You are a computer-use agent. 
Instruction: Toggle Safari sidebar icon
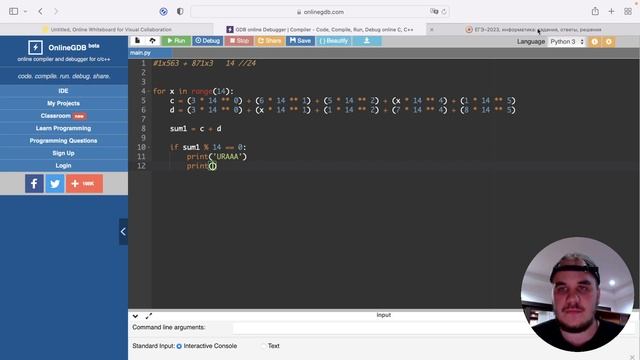pos(13,11)
